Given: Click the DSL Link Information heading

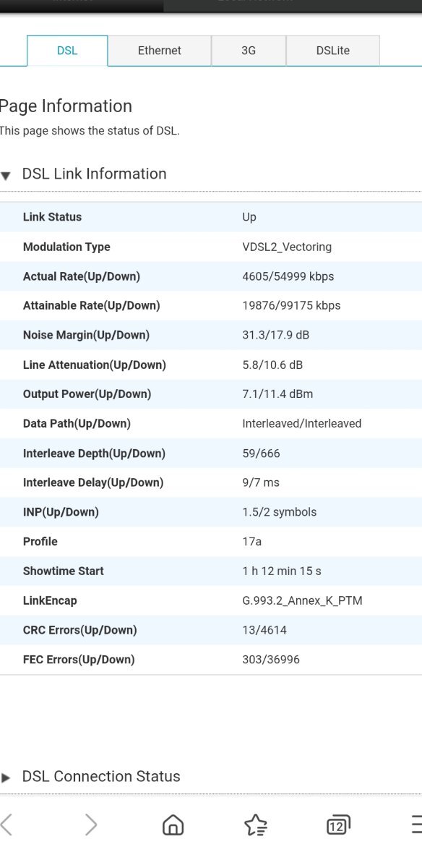Looking at the screenshot, I should coord(95,174).
